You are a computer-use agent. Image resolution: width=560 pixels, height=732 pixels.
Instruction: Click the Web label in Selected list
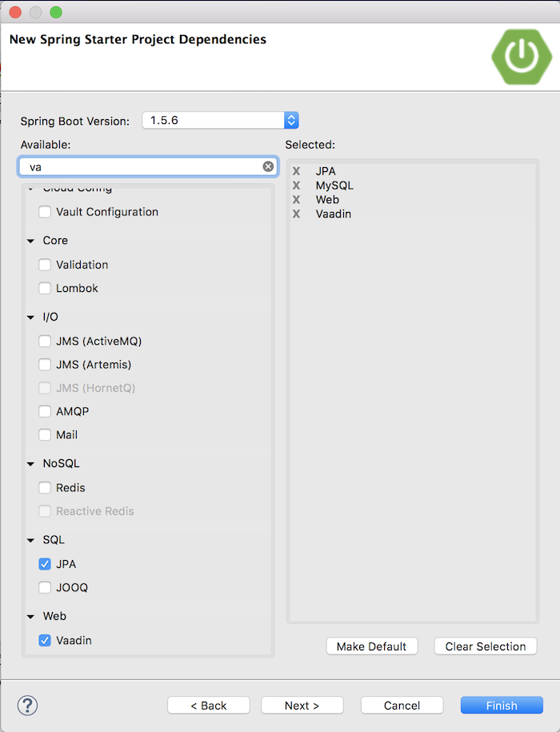tap(327, 200)
